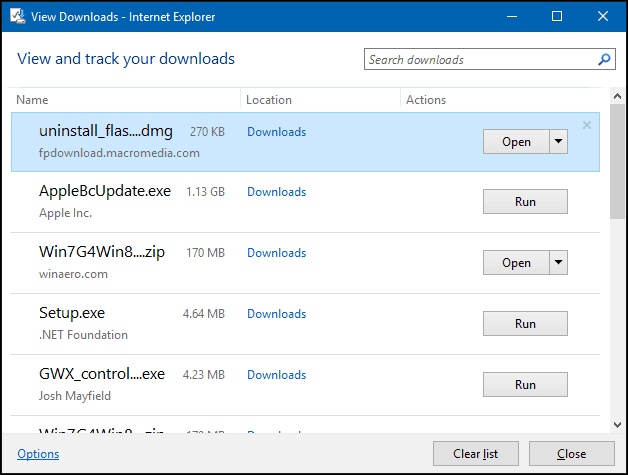This screenshot has height=475, width=628.
Task: Open the Win7G4Win8 zip from winaero.com
Action: click(516, 262)
